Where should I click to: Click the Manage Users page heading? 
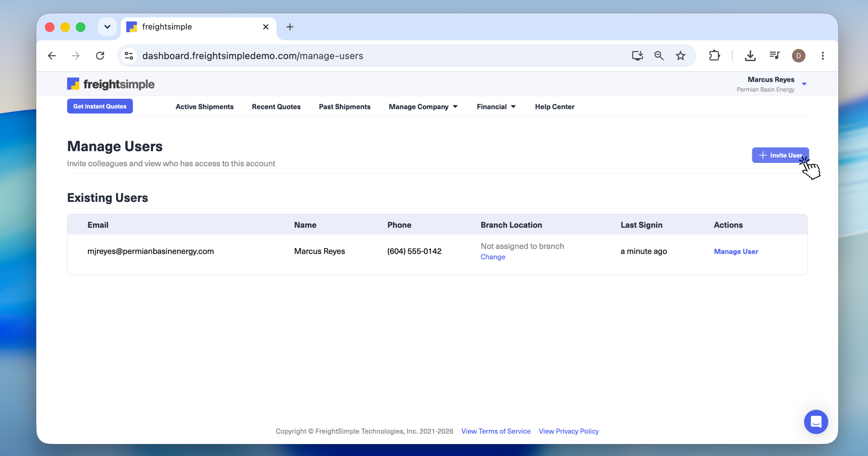tap(115, 146)
